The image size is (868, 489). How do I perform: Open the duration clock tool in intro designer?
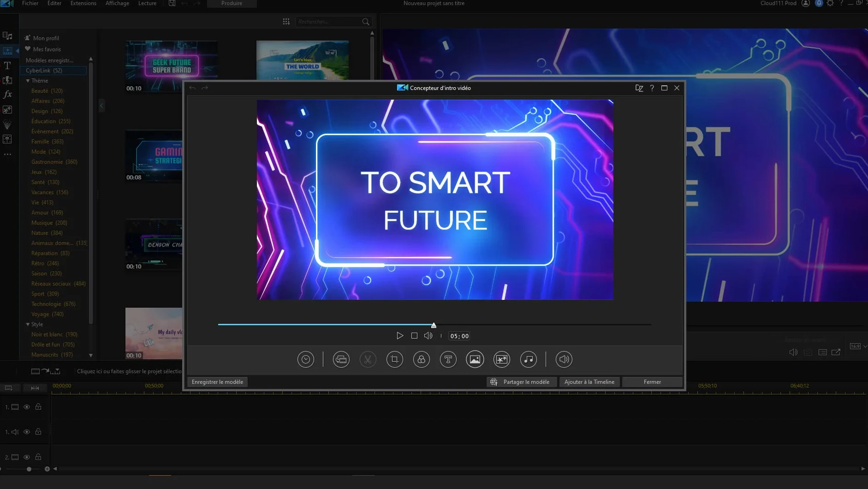click(x=306, y=359)
